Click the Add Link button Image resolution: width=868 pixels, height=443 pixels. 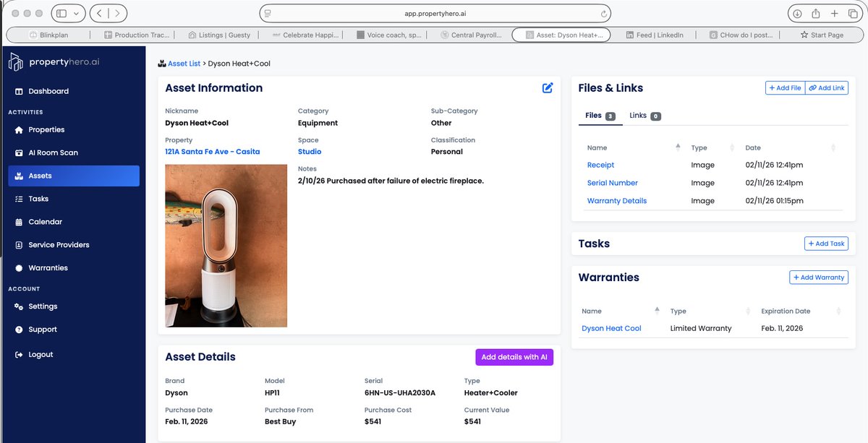tap(827, 88)
